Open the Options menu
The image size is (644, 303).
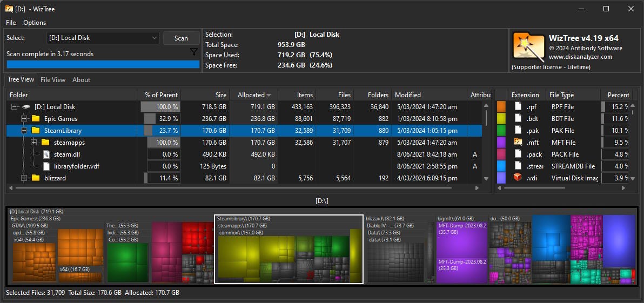pyautogui.click(x=35, y=23)
